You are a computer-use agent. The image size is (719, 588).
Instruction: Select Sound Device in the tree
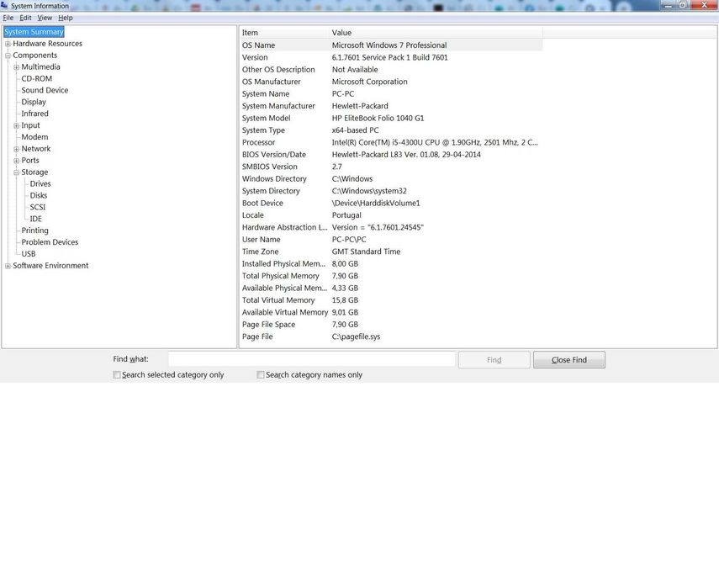click(x=45, y=90)
